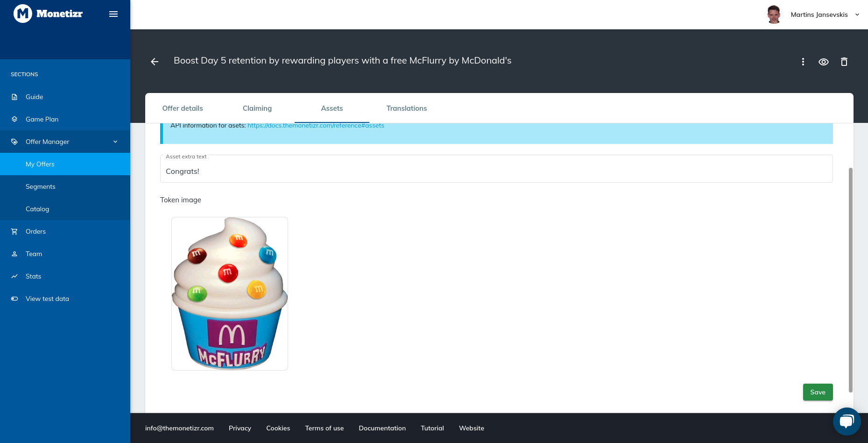Click the vertical page scrollbar
Screen dimensions: 868x443
click(x=851, y=279)
